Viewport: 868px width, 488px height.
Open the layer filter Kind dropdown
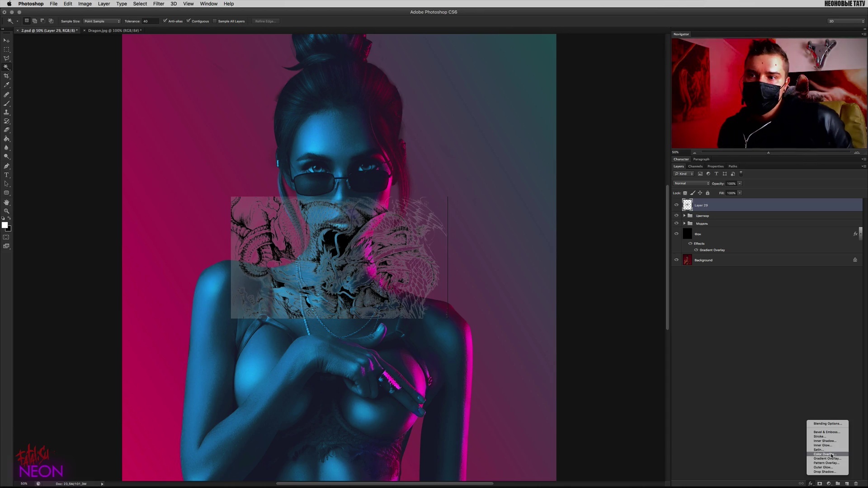[x=684, y=174]
